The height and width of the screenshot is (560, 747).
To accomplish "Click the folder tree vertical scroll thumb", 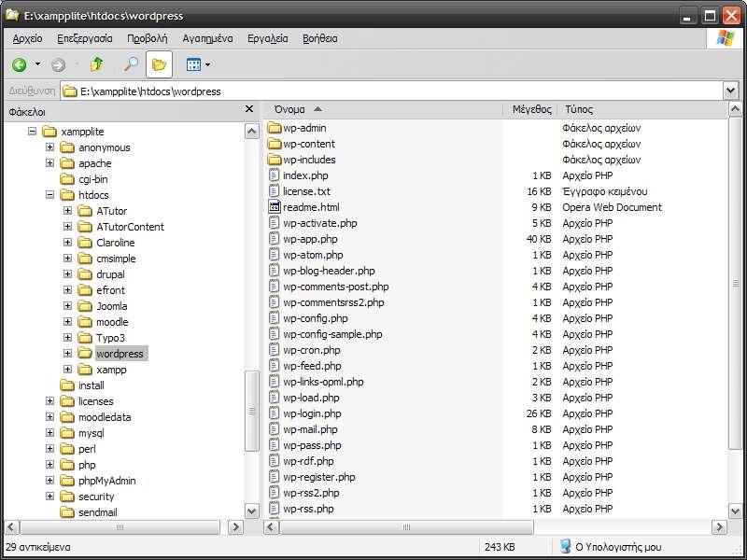I will (x=251, y=411).
